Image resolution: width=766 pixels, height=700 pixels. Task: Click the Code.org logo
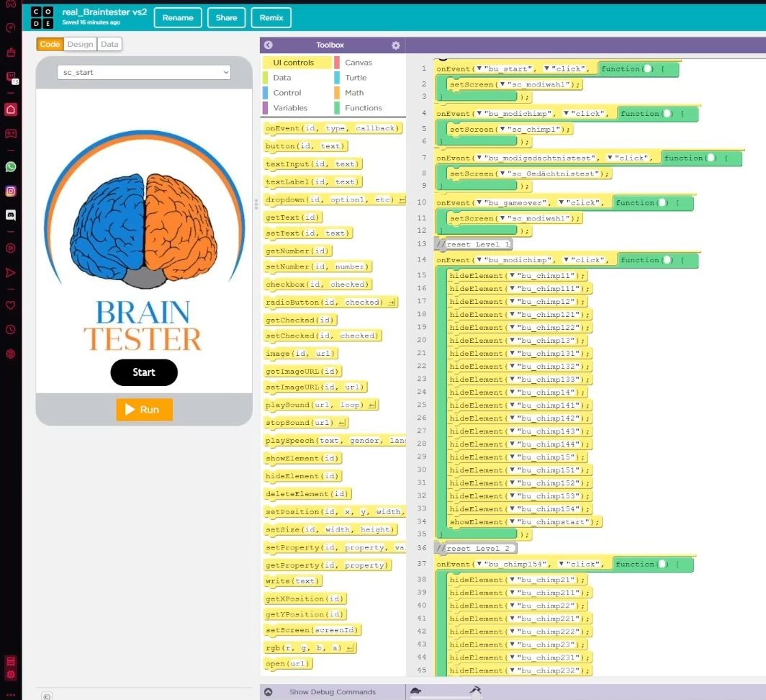(42, 17)
